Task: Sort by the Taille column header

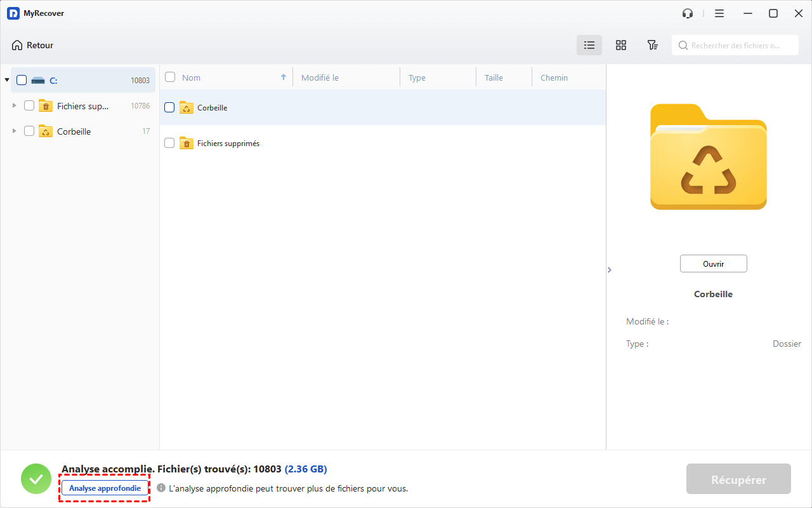Action: [x=494, y=77]
